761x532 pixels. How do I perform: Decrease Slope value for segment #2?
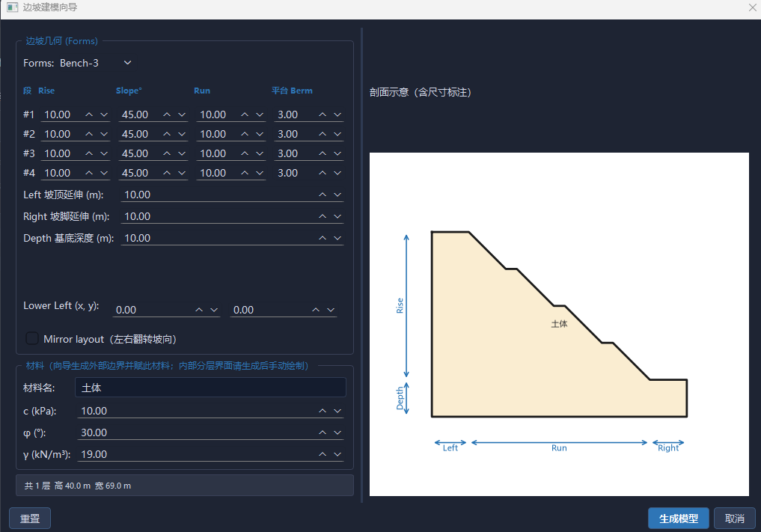(182, 134)
